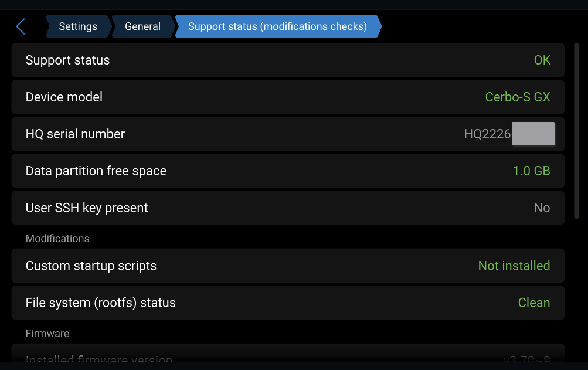Image resolution: width=588 pixels, height=370 pixels.
Task: Click the Clean rootfs status value
Action: pos(533,303)
